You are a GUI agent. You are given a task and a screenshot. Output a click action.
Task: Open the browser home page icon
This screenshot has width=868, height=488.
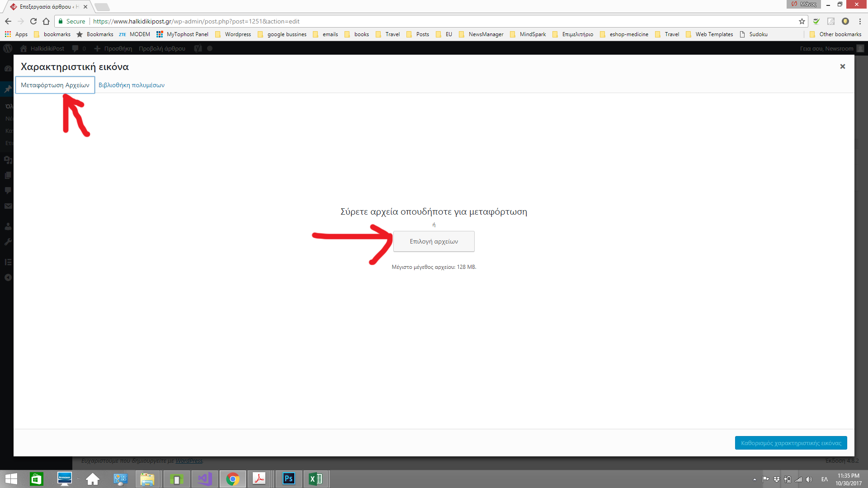tap(46, 21)
